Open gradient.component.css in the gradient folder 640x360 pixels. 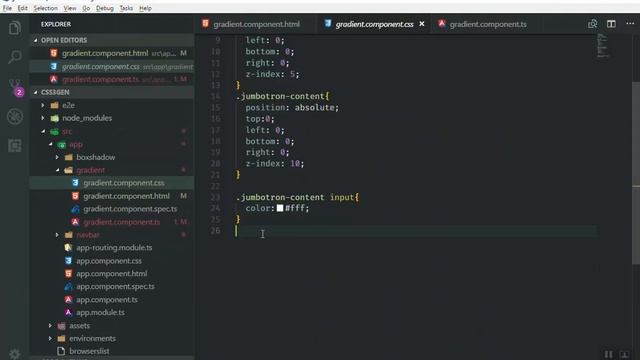112,183
